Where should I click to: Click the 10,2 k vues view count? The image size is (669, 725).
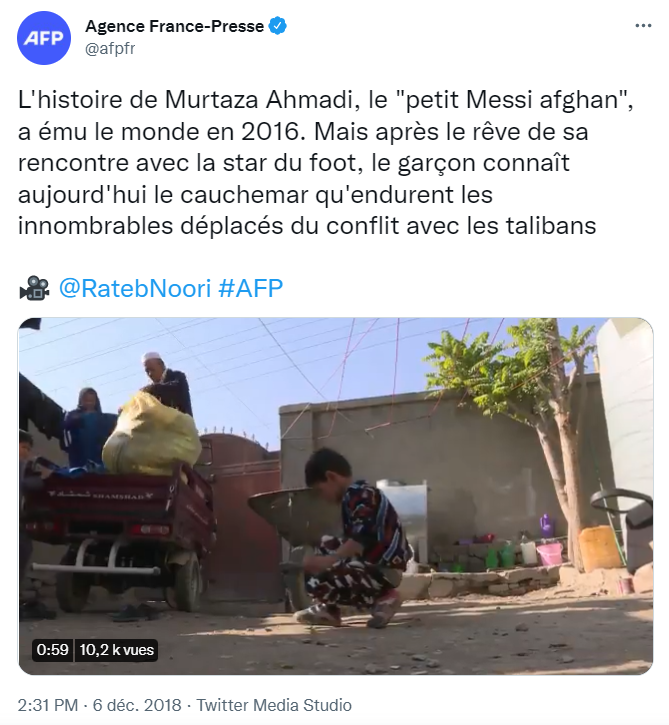click(117, 650)
